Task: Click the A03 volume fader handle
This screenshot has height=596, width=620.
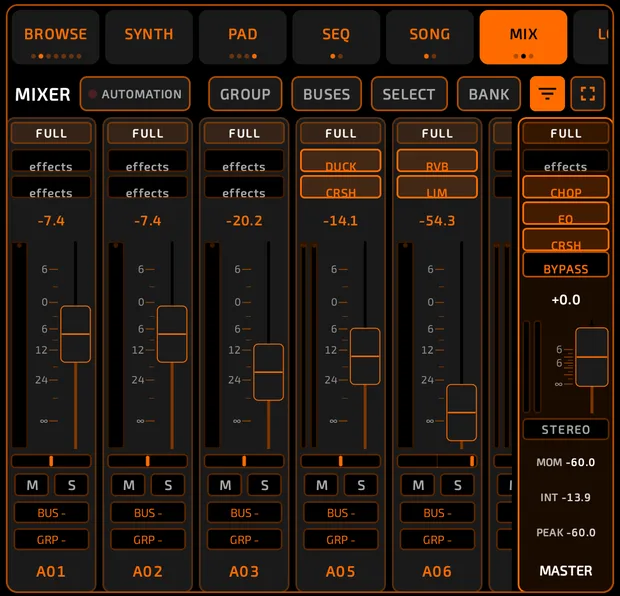Action: (x=268, y=372)
